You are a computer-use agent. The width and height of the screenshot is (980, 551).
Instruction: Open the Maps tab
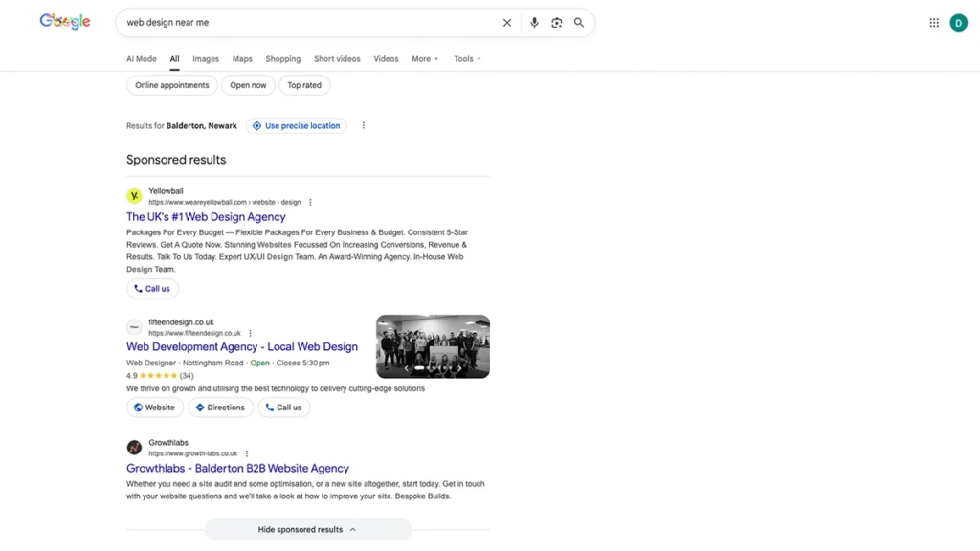241,58
